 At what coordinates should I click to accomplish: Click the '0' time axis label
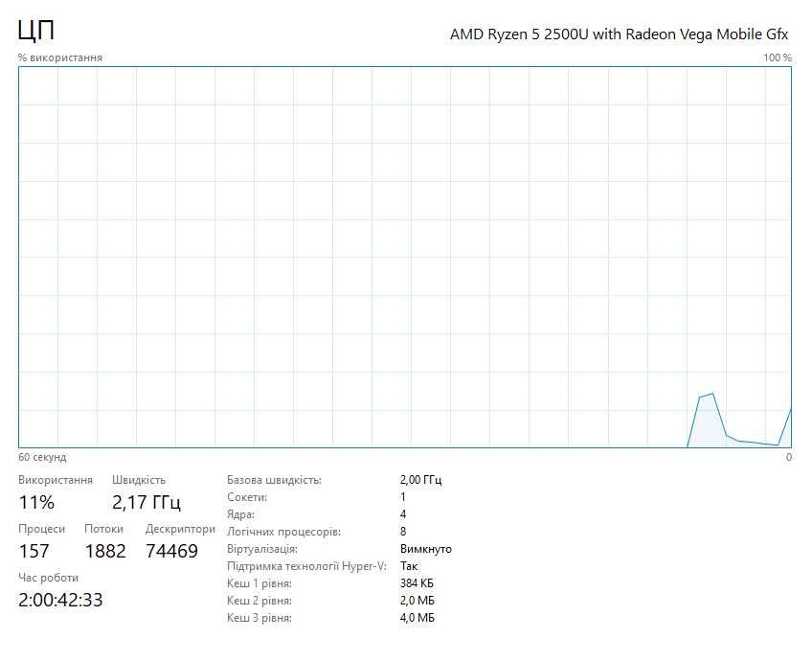[x=789, y=457]
